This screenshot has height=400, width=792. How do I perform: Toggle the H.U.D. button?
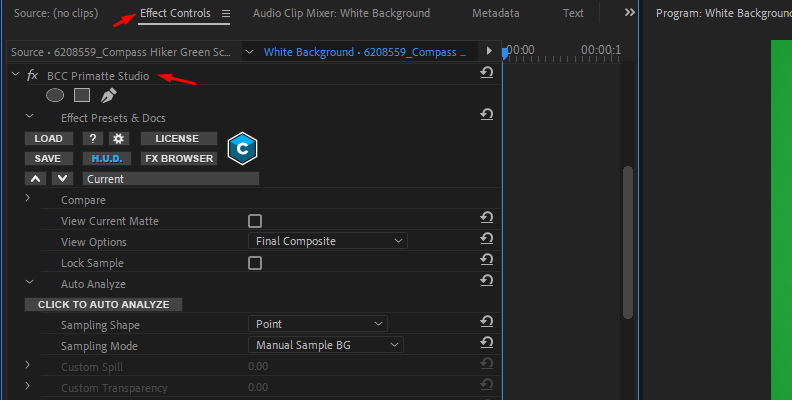(x=107, y=159)
